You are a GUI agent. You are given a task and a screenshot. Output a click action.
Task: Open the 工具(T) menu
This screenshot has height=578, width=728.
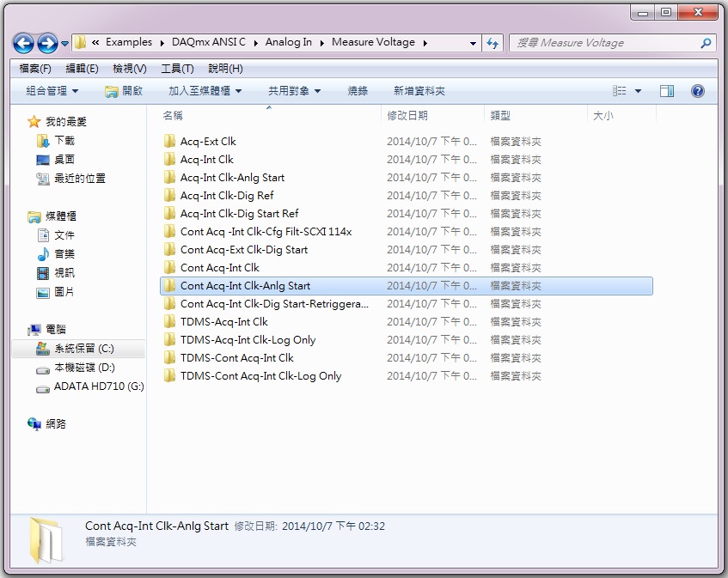(x=177, y=69)
